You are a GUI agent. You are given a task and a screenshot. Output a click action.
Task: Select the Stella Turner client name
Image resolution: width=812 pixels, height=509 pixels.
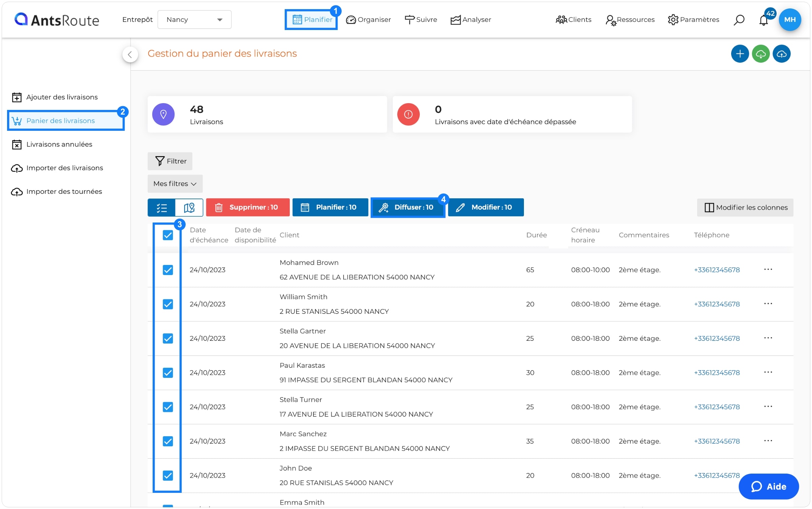(x=301, y=400)
